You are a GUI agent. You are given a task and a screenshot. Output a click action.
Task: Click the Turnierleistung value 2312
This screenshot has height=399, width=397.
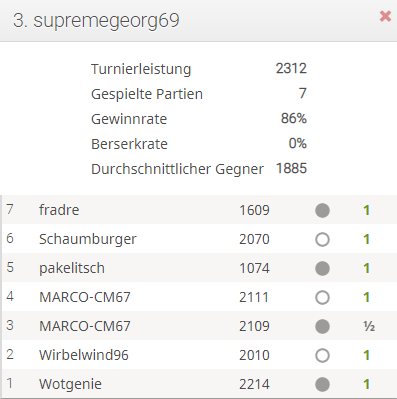coord(291,69)
